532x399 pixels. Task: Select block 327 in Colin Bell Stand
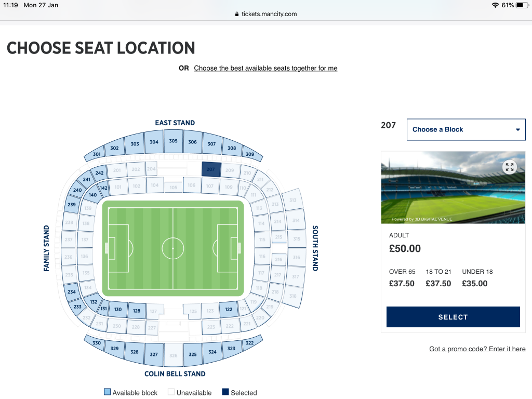154,354
